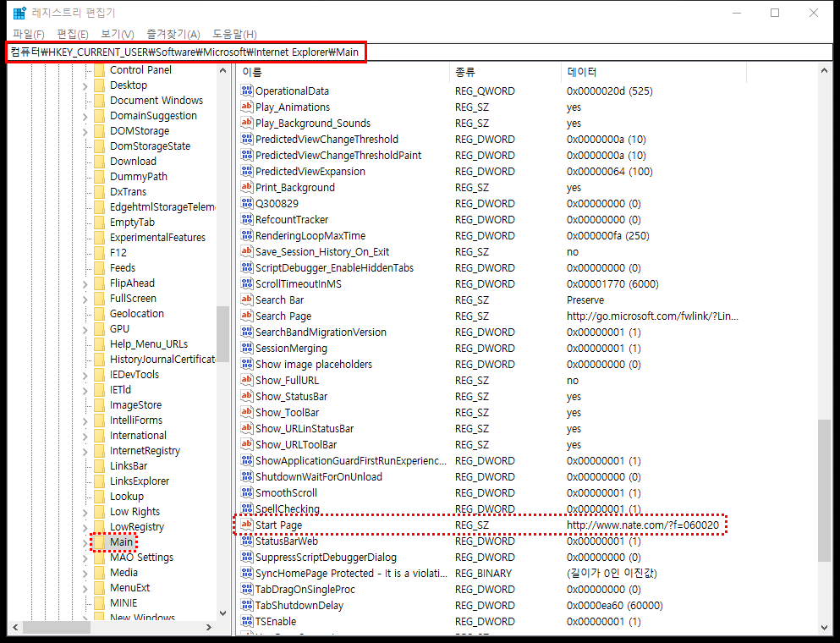This screenshot has height=643, width=840.
Task: Click the Print_Background string icon
Action: tap(246, 187)
